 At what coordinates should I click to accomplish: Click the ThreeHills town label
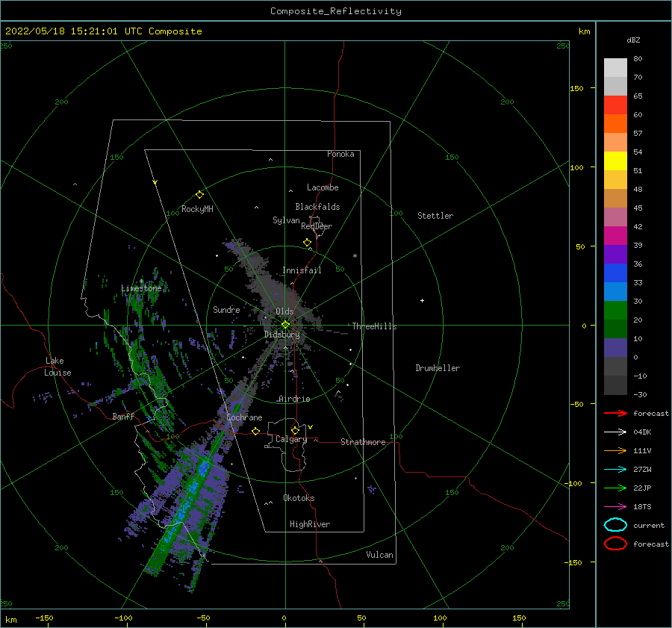coord(375,326)
